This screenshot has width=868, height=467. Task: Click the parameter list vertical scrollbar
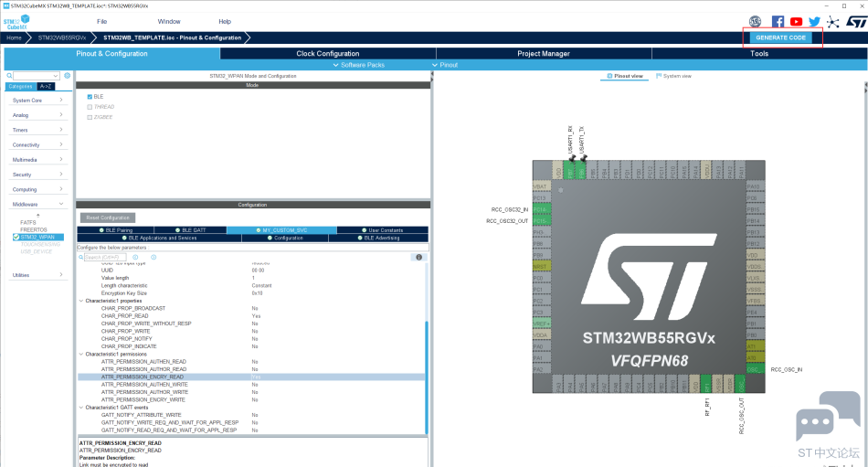point(427,377)
